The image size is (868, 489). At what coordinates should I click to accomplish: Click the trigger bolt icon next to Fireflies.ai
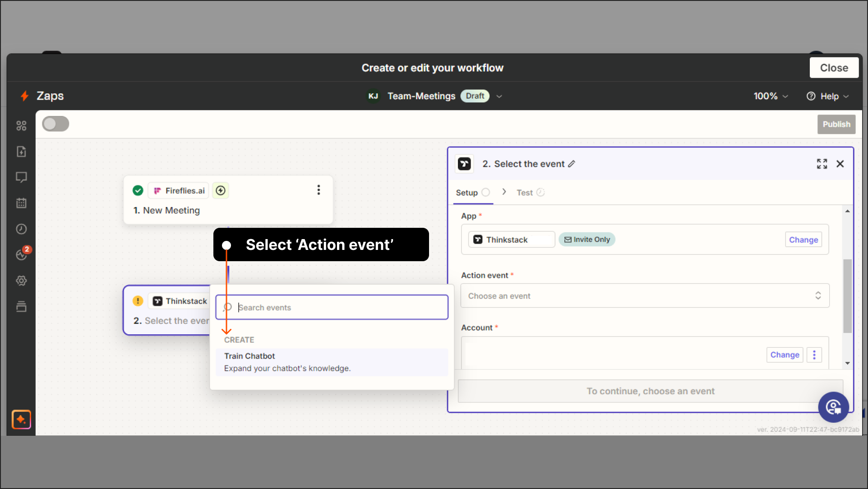pyautogui.click(x=221, y=190)
